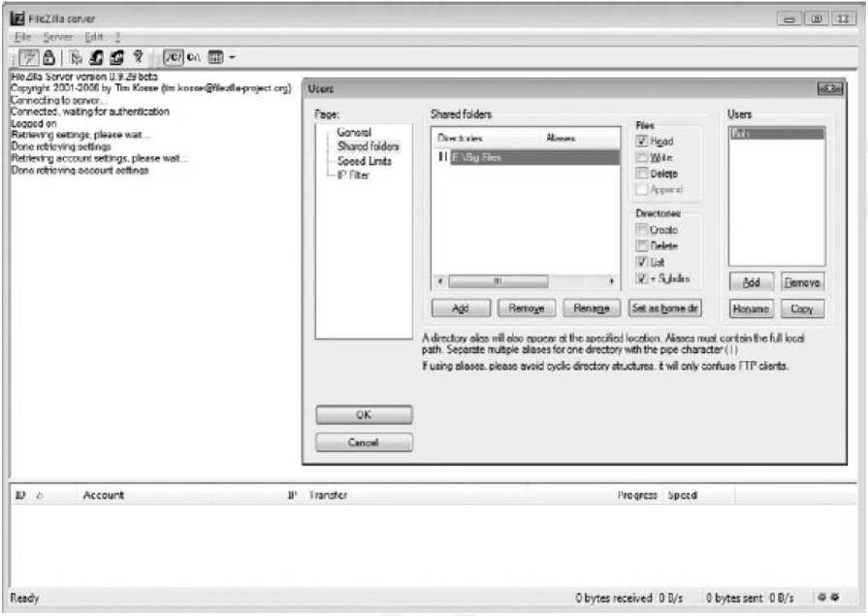Click Rename under the Users list
The height and width of the screenshot is (616, 868).
[x=752, y=308]
